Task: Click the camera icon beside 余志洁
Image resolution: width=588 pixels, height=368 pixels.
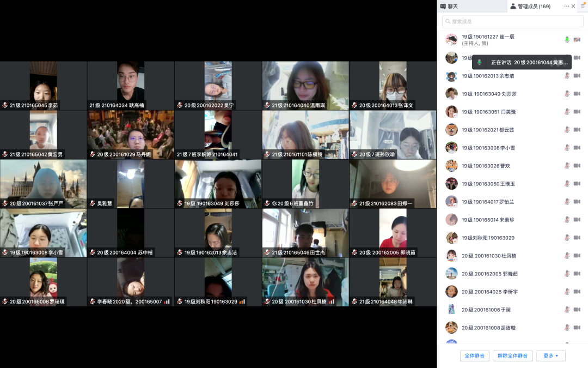Action: pos(577,76)
